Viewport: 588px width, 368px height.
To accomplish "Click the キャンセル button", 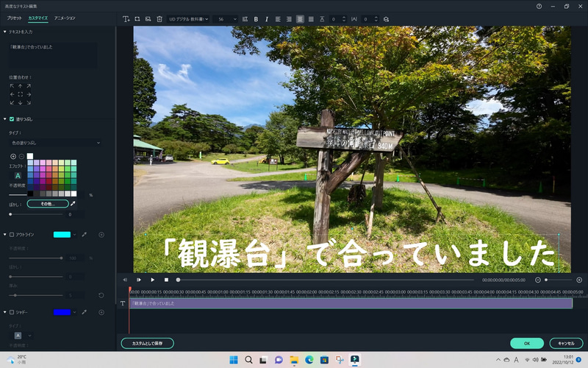I will pyautogui.click(x=566, y=343).
